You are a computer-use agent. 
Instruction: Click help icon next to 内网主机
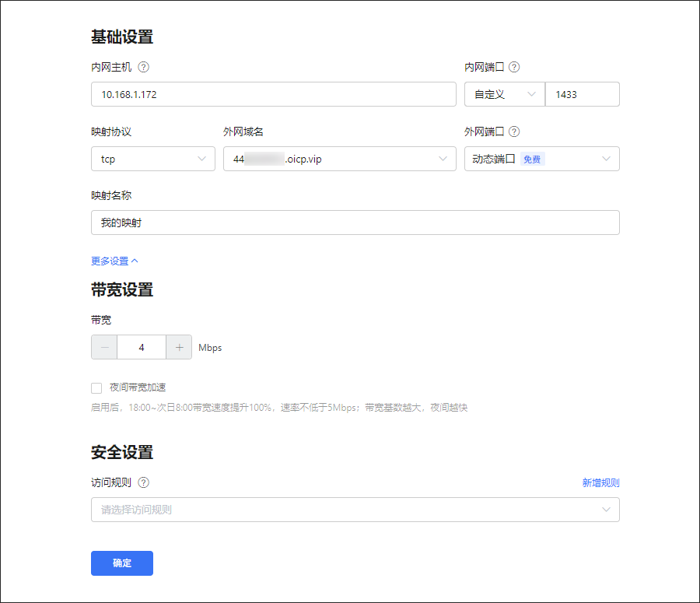click(x=143, y=68)
